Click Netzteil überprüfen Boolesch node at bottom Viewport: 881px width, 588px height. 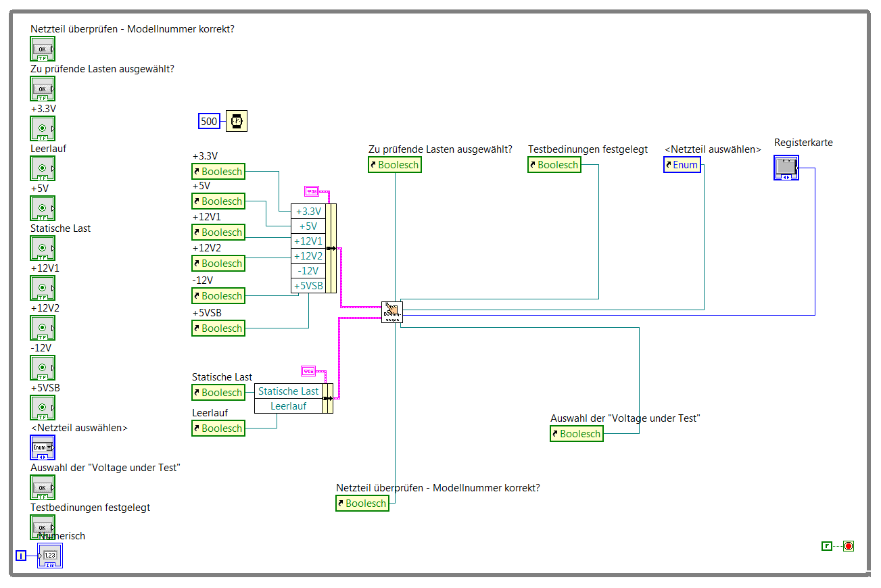[362, 504]
